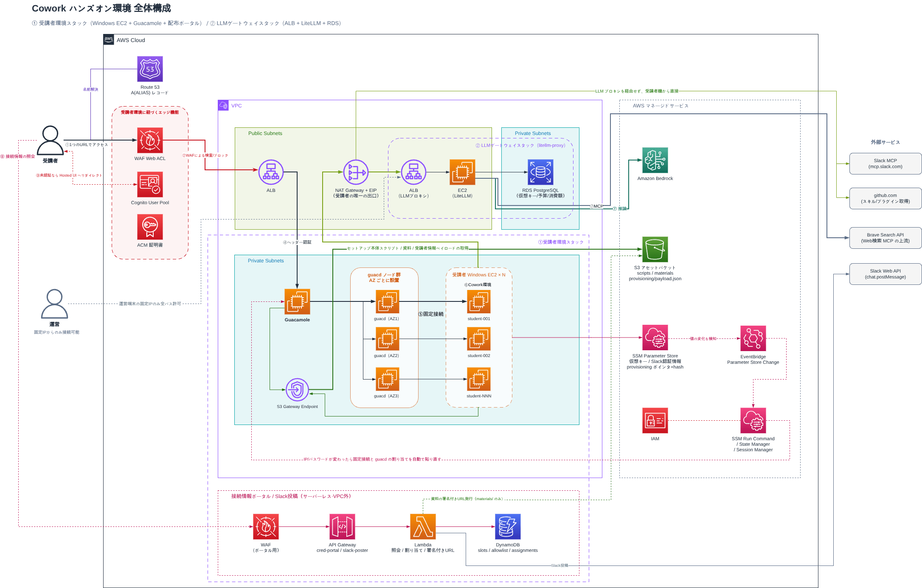Click the Cognito User Pool icon

pyautogui.click(x=150, y=184)
